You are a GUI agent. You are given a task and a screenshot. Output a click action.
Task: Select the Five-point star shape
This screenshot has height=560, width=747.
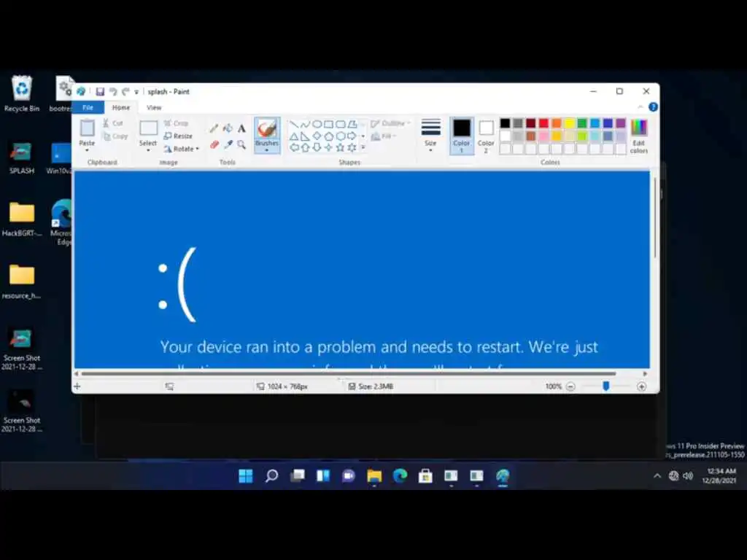point(340,147)
